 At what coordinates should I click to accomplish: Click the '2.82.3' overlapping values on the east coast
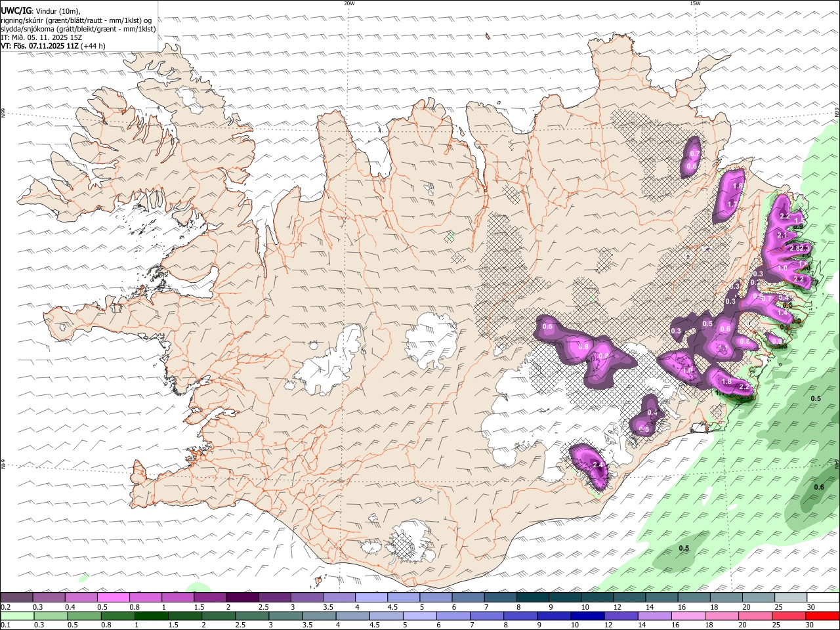coord(800,248)
